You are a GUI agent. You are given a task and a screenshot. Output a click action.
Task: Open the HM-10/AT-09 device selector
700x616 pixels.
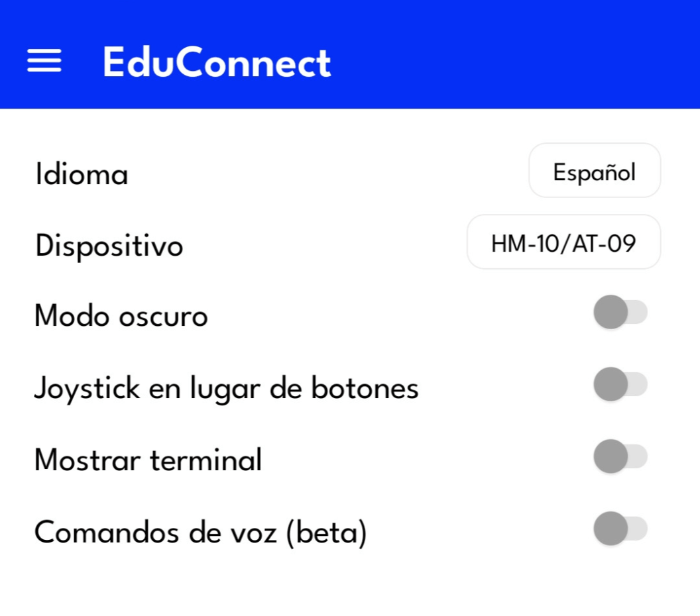563,242
